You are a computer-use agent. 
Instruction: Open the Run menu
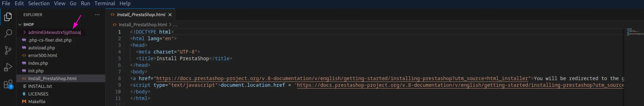point(85,3)
